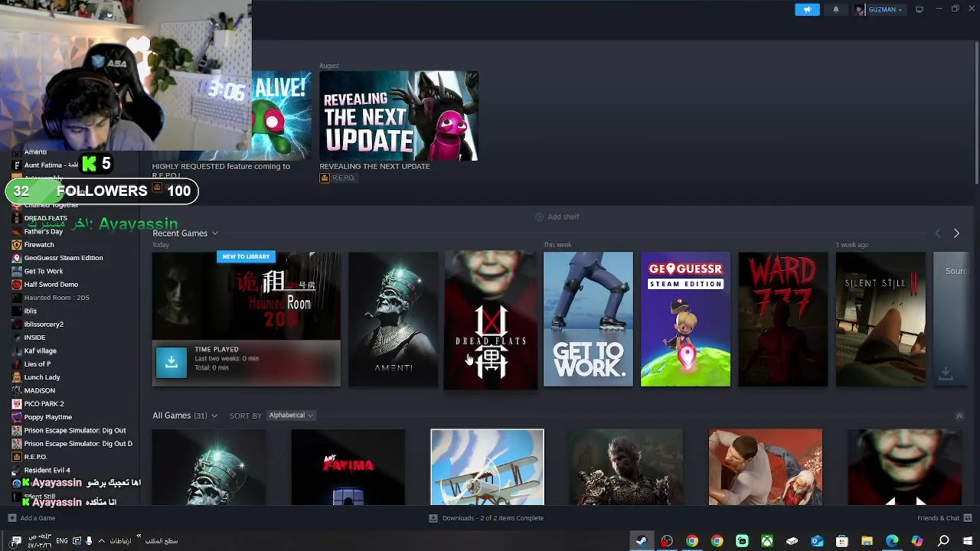Go to the previous Recent Games page arrow
Image resolution: width=980 pixels, height=551 pixels.
click(x=938, y=233)
